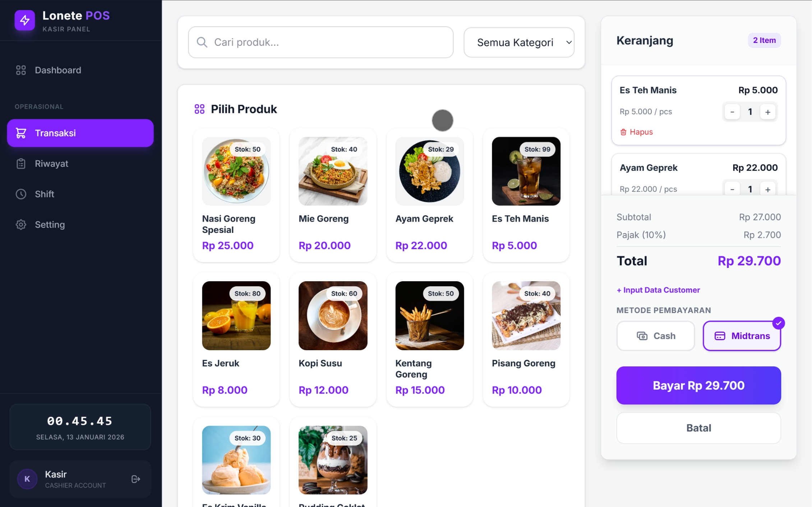Click the search magnifier icon
The height and width of the screenshot is (507, 812).
tap(202, 42)
